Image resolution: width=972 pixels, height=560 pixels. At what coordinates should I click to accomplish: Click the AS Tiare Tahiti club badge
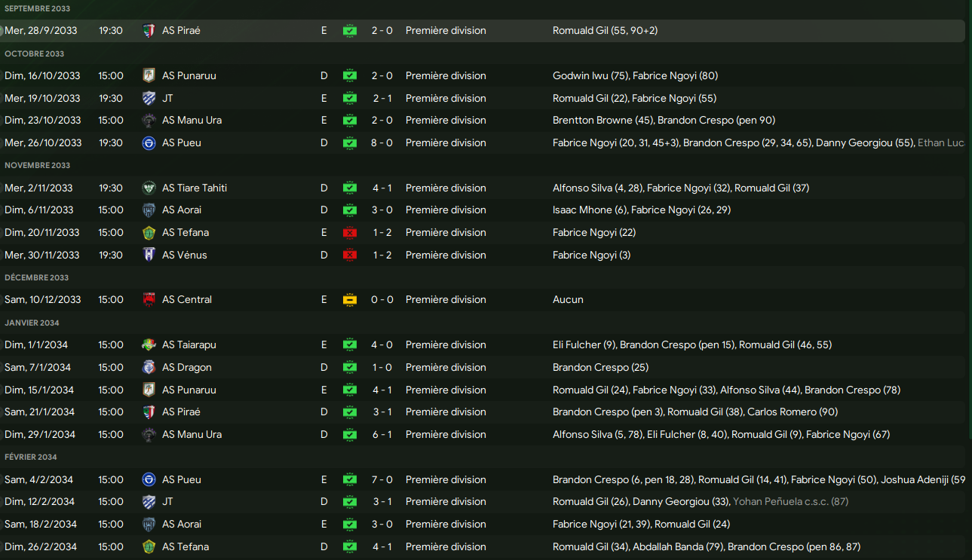[149, 188]
